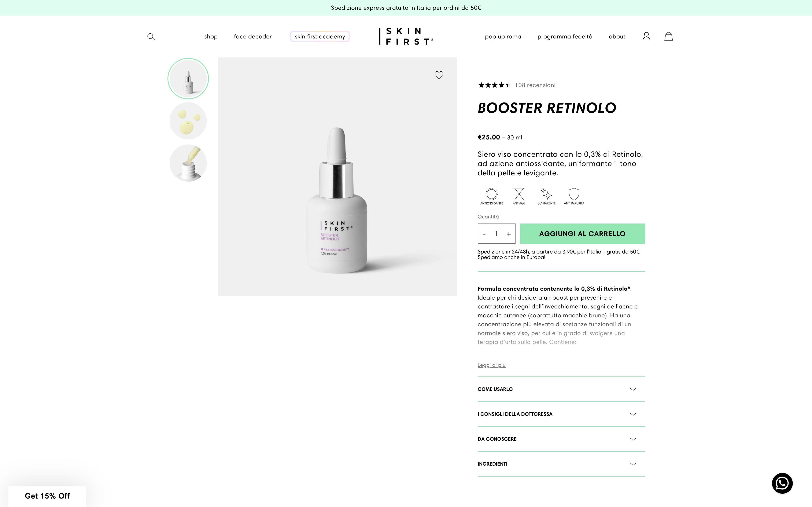Open the shop menu item
This screenshot has width=812, height=507.
[x=211, y=37]
